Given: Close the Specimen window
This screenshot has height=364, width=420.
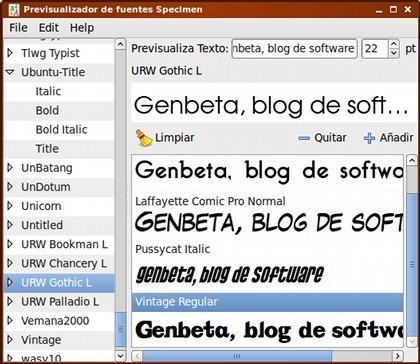Looking at the screenshot, I should pos(408,9).
